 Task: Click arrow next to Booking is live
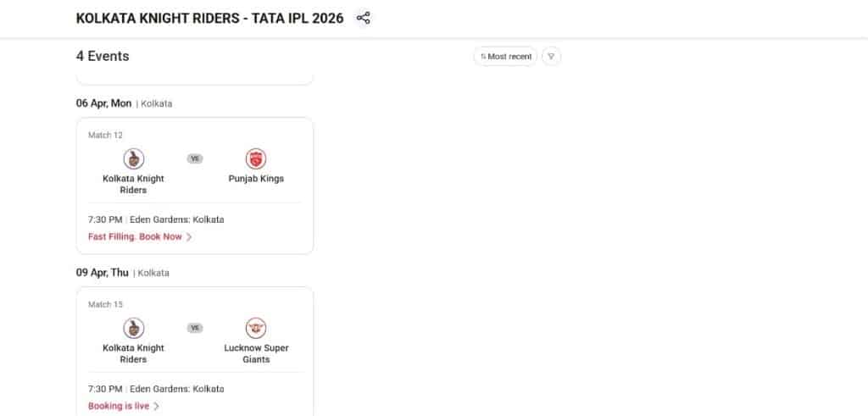coord(157,407)
